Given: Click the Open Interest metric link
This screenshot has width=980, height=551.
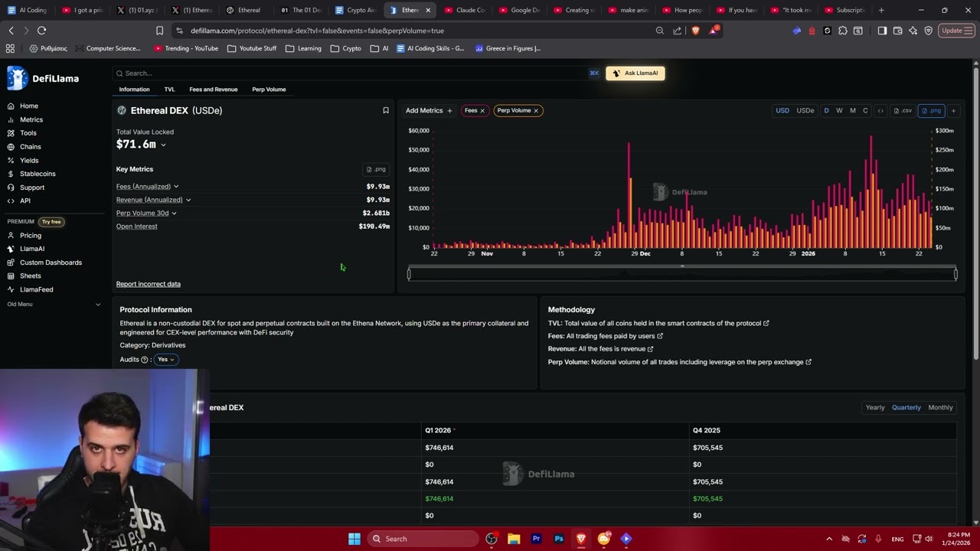Looking at the screenshot, I should click(x=136, y=227).
